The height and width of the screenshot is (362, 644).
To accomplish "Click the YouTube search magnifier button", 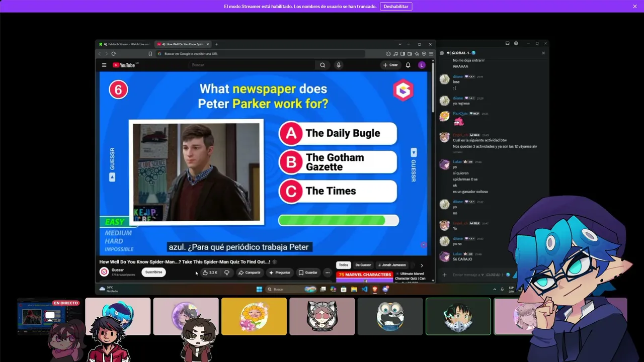I will [x=323, y=65].
